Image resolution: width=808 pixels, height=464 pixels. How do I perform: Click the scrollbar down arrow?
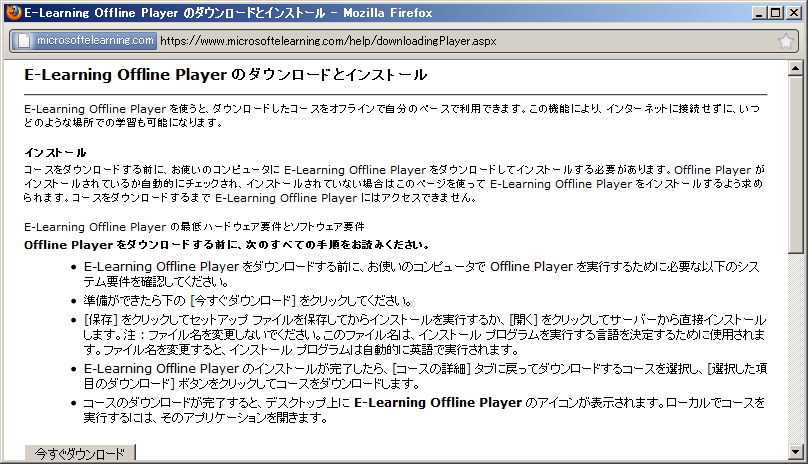[x=796, y=455]
